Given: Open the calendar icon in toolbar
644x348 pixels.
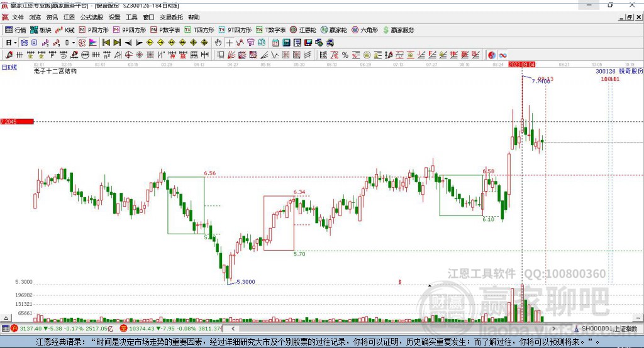Looking at the screenshot, I should pyautogui.click(x=275, y=43).
